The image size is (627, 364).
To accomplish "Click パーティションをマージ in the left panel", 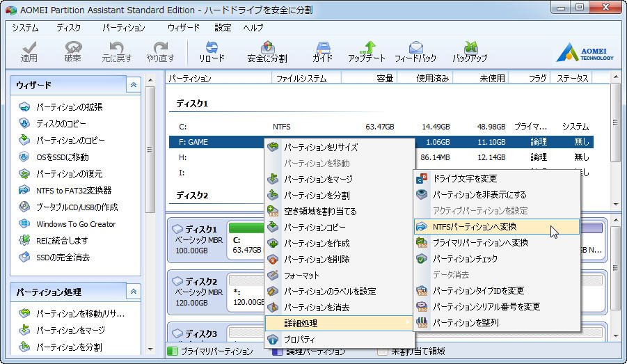I will click(61, 331).
